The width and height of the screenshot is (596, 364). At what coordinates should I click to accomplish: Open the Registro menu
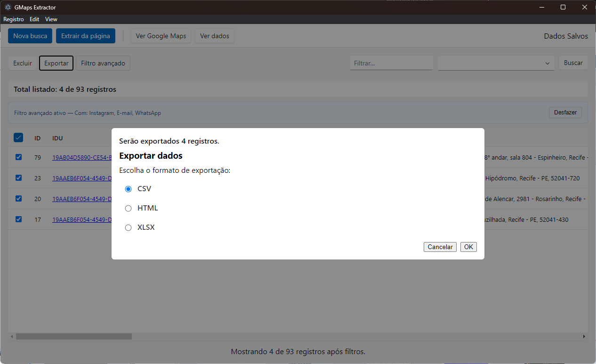(x=14, y=19)
